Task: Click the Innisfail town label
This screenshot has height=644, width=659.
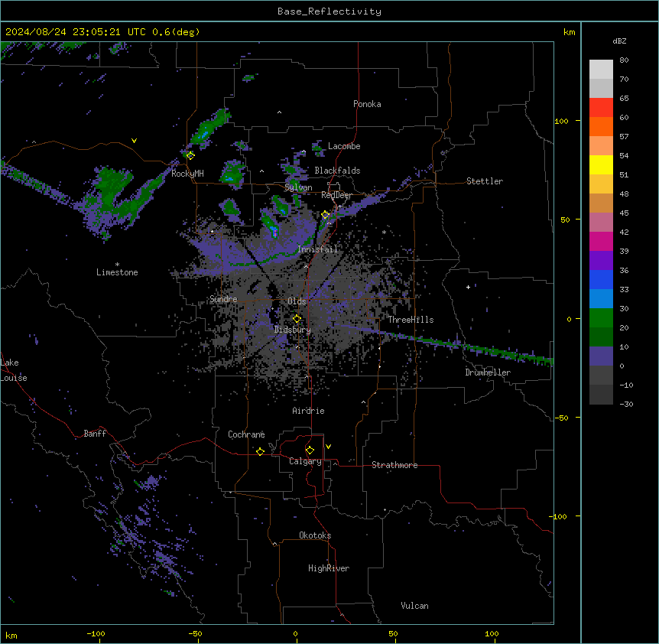Action: coord(318,249)
